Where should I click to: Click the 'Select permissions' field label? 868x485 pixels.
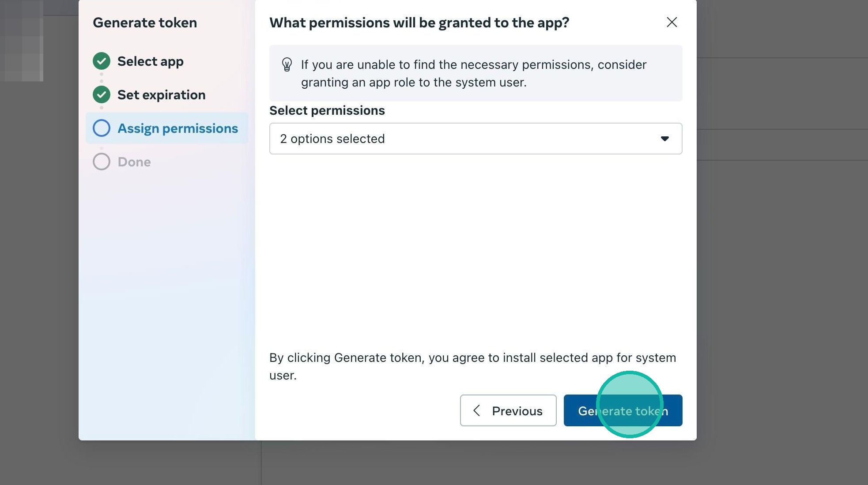(327, 110)
